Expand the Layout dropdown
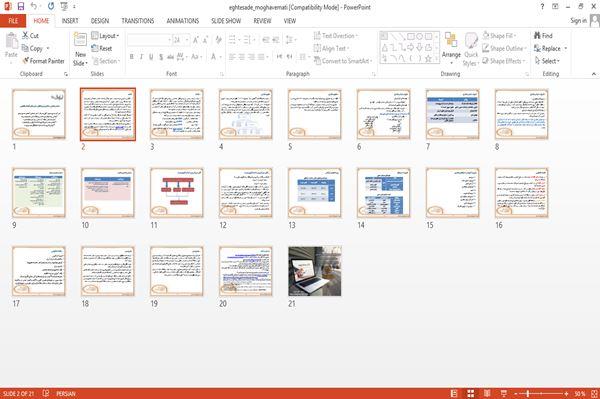 click(105, 36)
